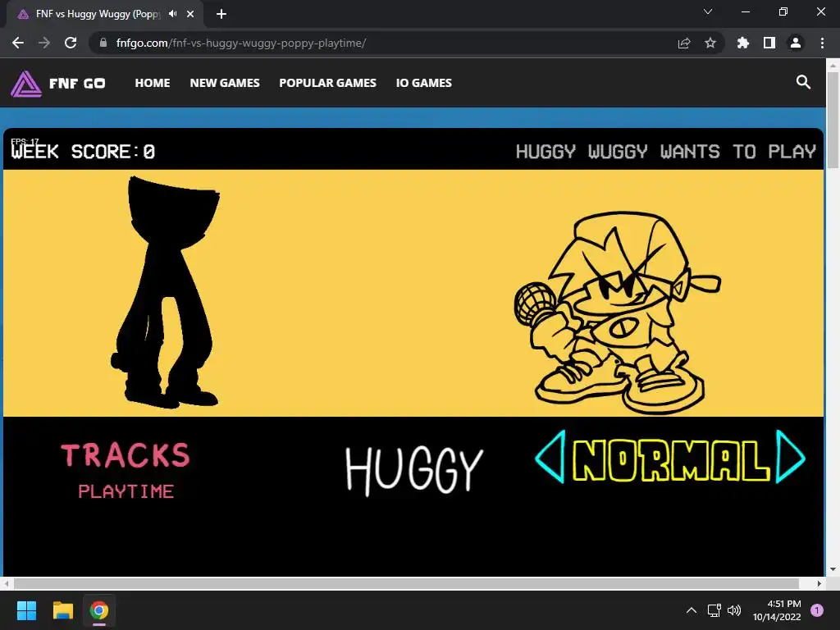Image resolution: width=840 pixels, height=630 pixels.
Task: Open the HOME menu item
Action: pyautogui.click(x=153, y=83)
